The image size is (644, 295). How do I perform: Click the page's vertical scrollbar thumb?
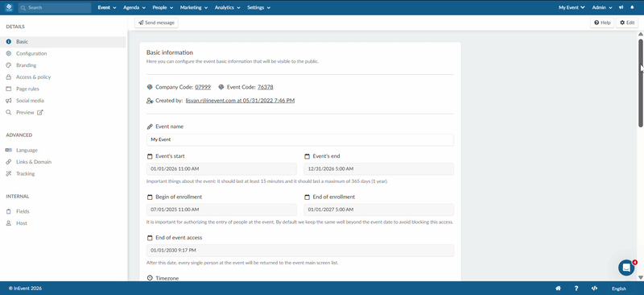click(x=641, y=82)
